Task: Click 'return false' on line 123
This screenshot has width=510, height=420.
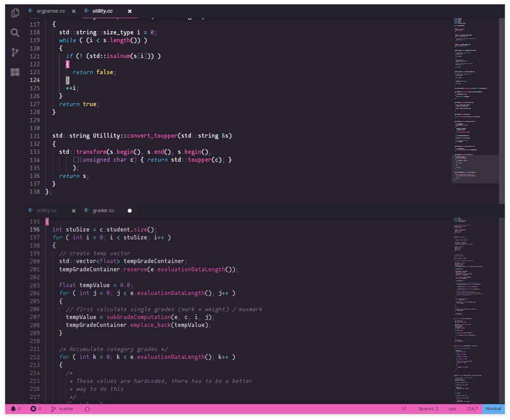Action: tap(93, 72)
